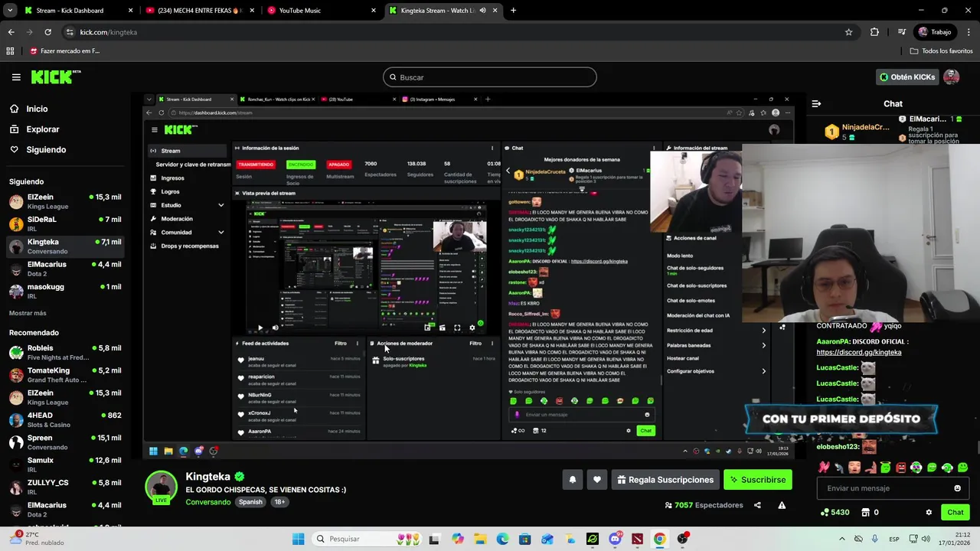Click the 5430 channel points balance
Image resolution: width=980 pixels, height=551 pixels.
pos(835,512)
